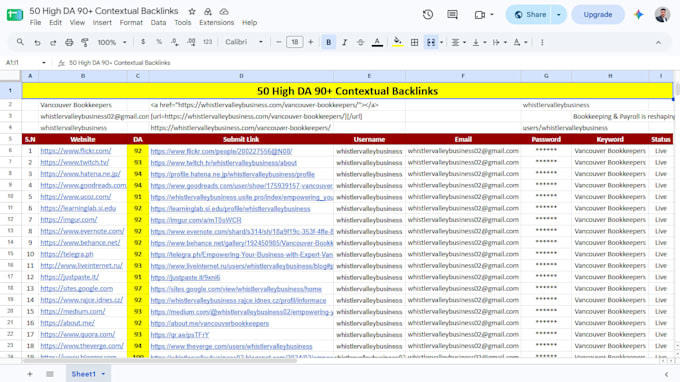This screenshot has width=680, height=382.
Task: Edit the font size field
Action: pos(294,42)
